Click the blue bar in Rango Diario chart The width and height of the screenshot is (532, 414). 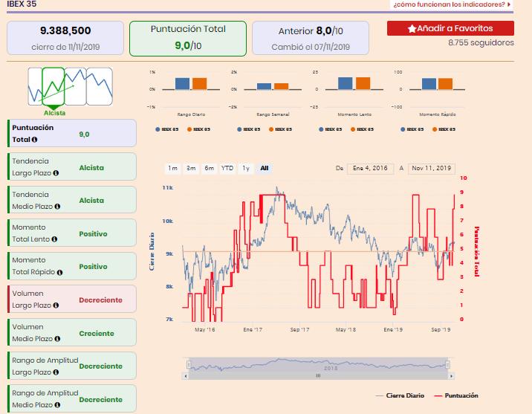click(x=183, y=84)
